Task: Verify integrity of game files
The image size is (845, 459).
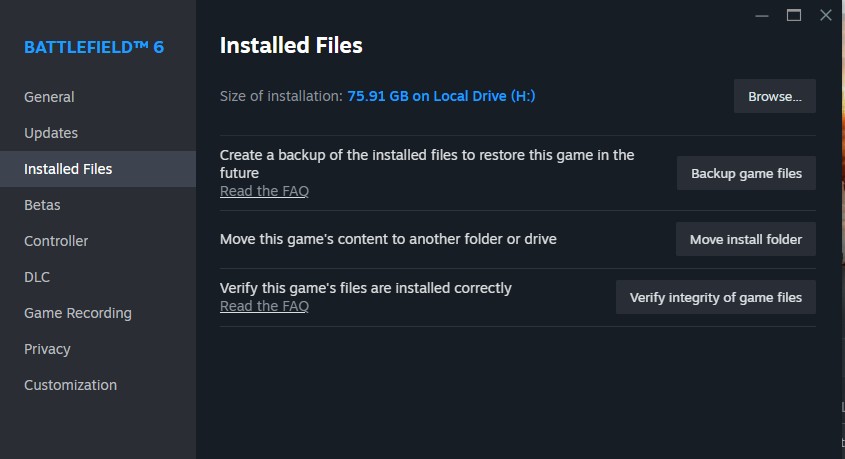Action: point(715,297)
